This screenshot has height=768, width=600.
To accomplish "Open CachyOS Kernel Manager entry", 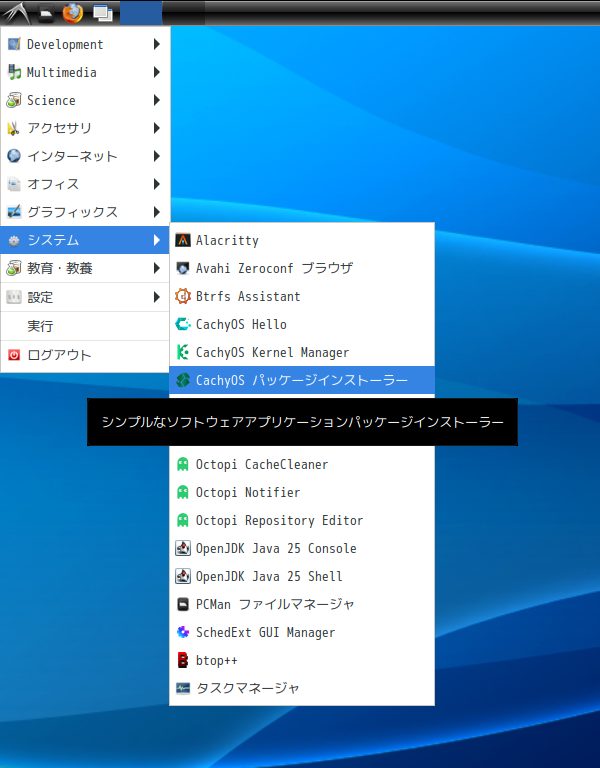I will point(302,352).
